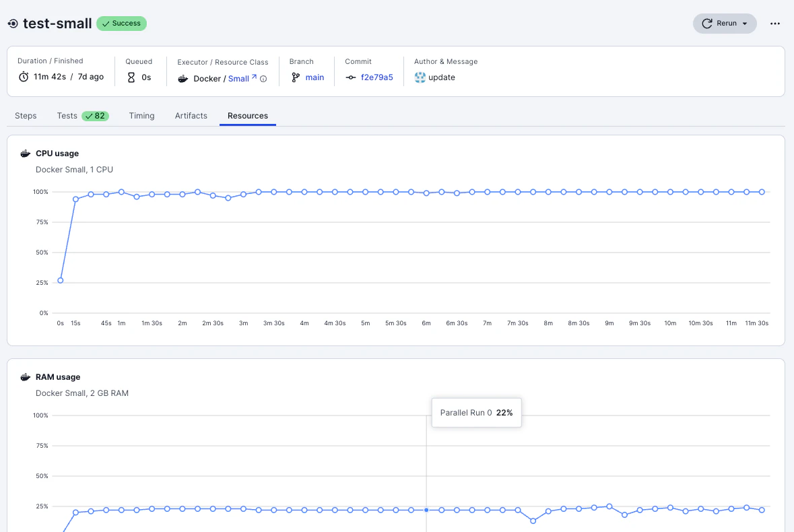Open the Rerun dropdown arrow

click(x=744, y=24)
